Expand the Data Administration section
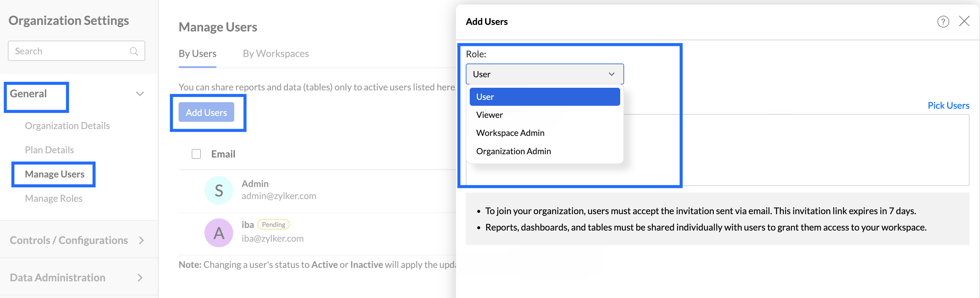The width and height of the screenshot is (980, 298). pos(140,277)
